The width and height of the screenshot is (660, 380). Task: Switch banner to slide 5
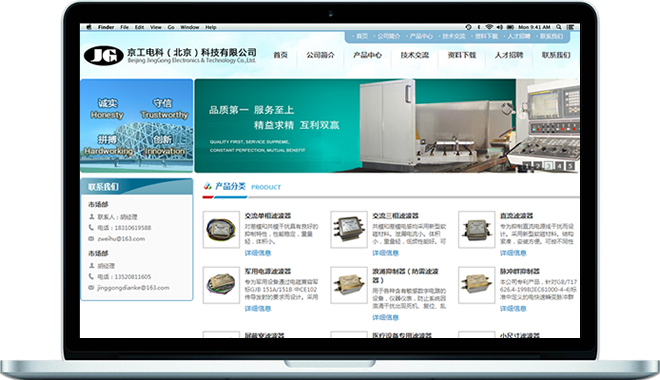point(570,166)
